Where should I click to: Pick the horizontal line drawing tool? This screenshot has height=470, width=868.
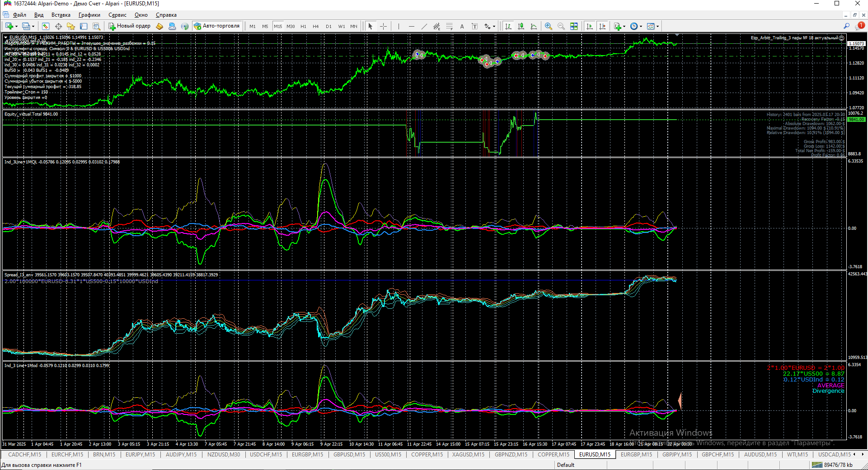click(x=411, y=26)
